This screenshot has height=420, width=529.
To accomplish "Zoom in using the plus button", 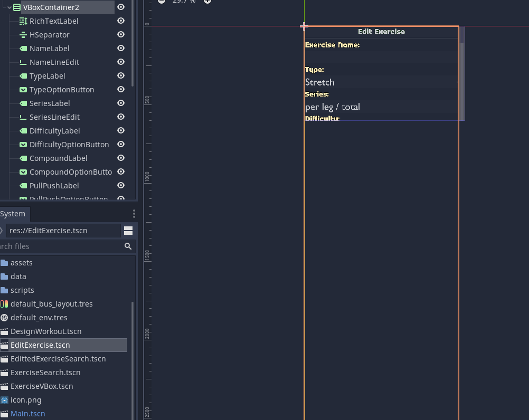I will (x=207, y=2).
